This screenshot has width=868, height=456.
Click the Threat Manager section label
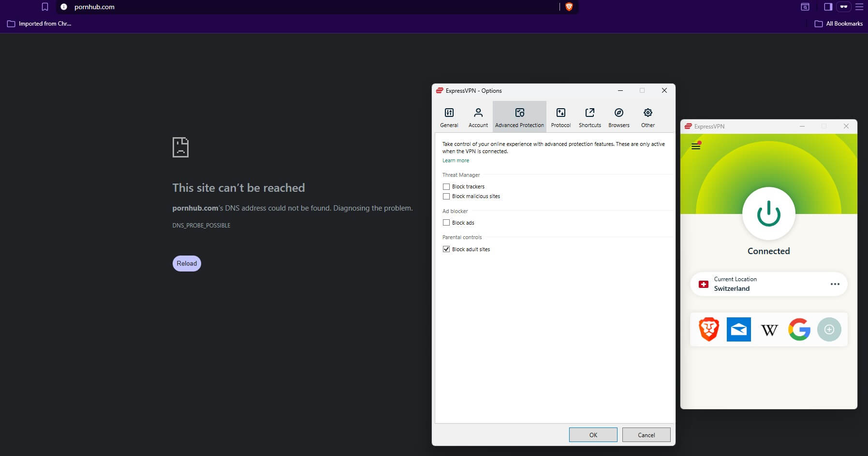coord(461,175)
